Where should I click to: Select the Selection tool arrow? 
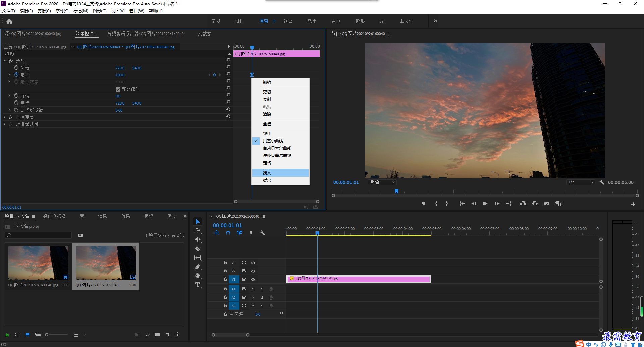click(198, 222)
